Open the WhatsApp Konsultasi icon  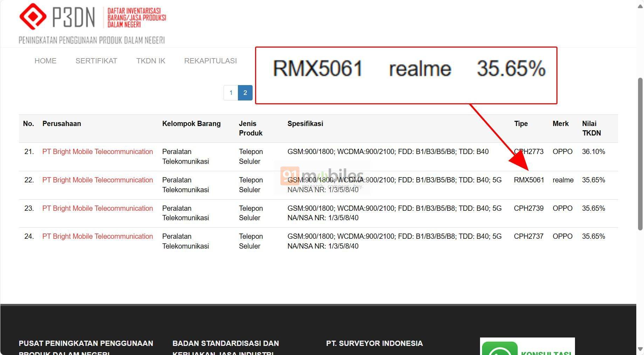pos(500,348)
